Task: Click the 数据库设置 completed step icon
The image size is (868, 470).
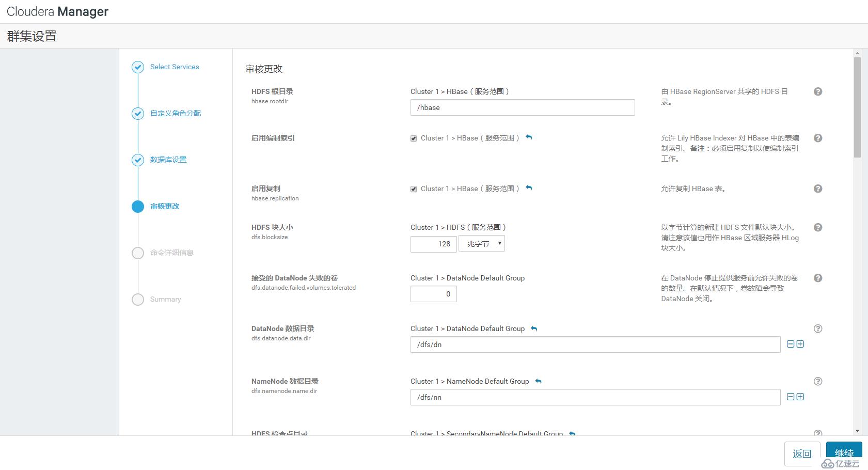Action: pyautogui.click(x=138, y=160)
